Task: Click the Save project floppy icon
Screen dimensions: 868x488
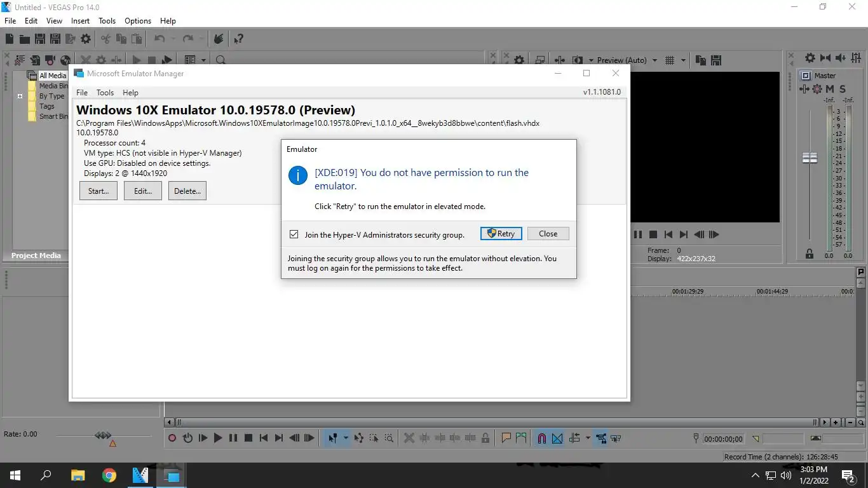Action: (x=39, y=39)
